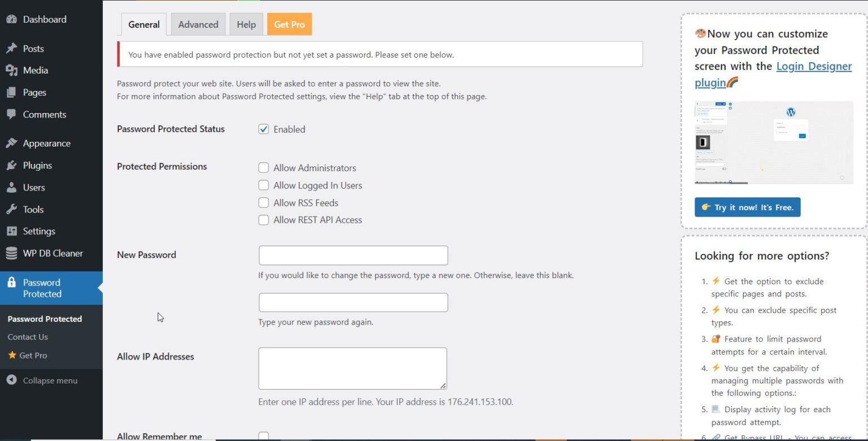Click the Try it now! It's Free button
Viewport: 868px width, 441px height.
pos(747,207)
